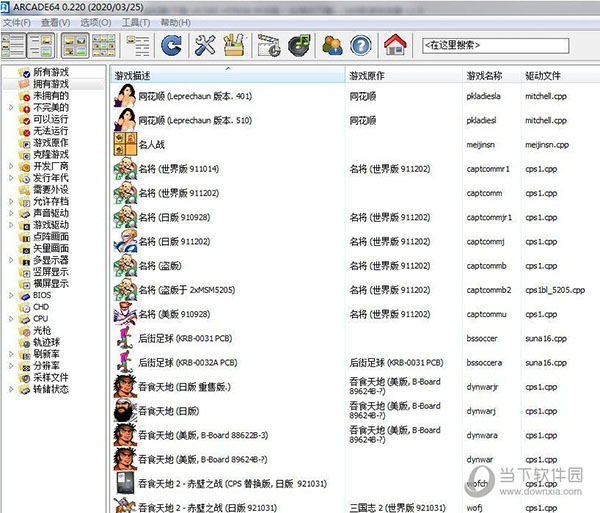Select 可以运行 folder in tree
Image resolution: width=600 pixels, height=513 pixels.
[51, 119]
